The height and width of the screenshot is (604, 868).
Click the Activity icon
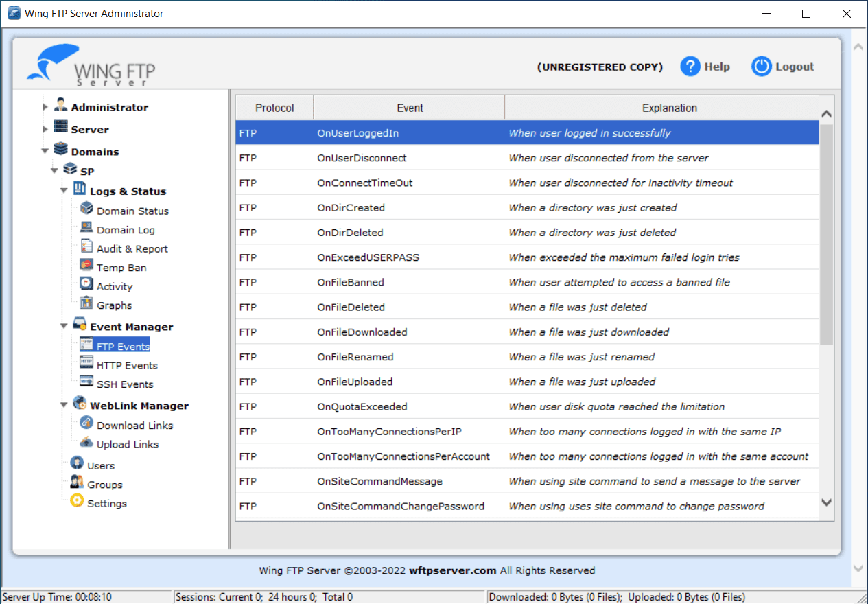pos(86,285)
